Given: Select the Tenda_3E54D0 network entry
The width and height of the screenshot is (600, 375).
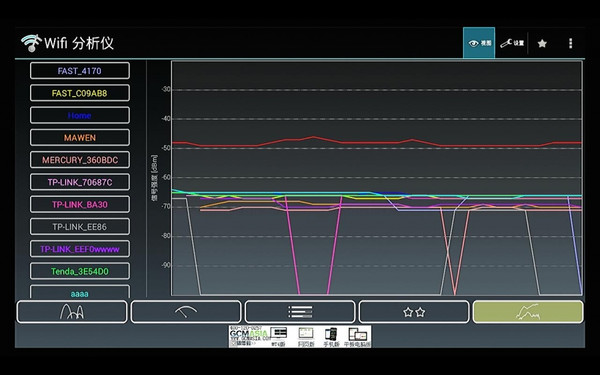Looking at the screenshot, I should pyautogui.click(x=80, y=271).
